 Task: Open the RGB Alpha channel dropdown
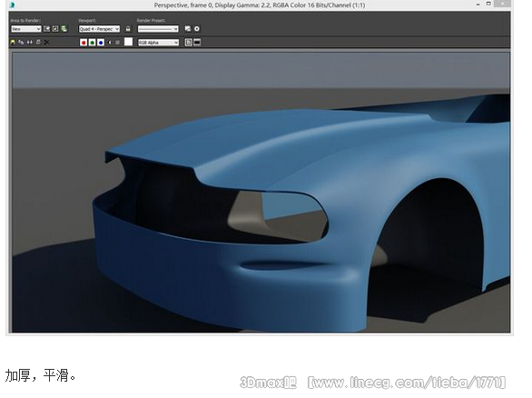pos(159,43)
